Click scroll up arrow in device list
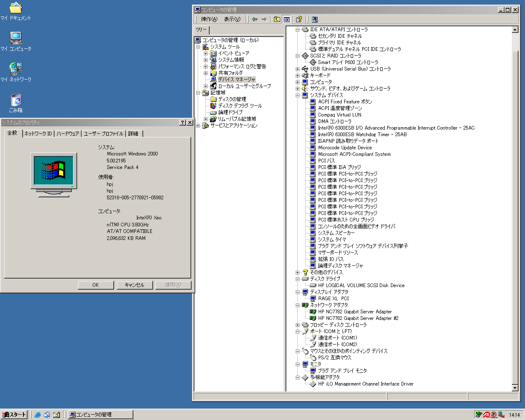 point(515,30)
